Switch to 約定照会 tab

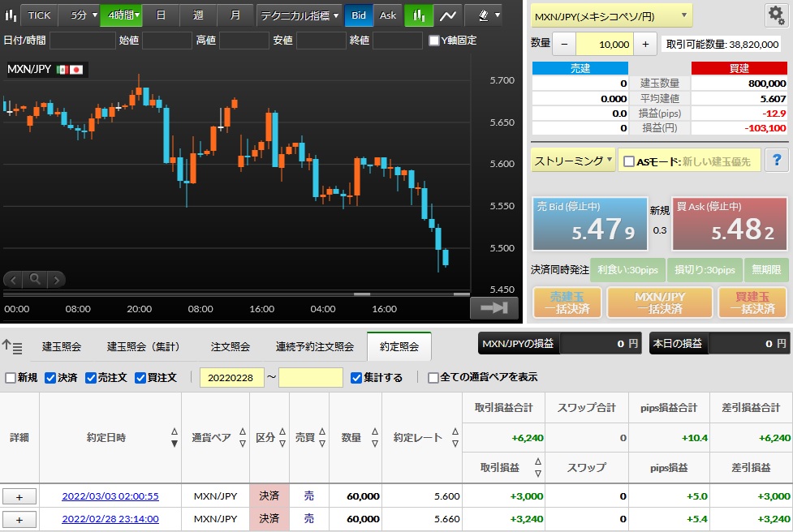[399, 346]
